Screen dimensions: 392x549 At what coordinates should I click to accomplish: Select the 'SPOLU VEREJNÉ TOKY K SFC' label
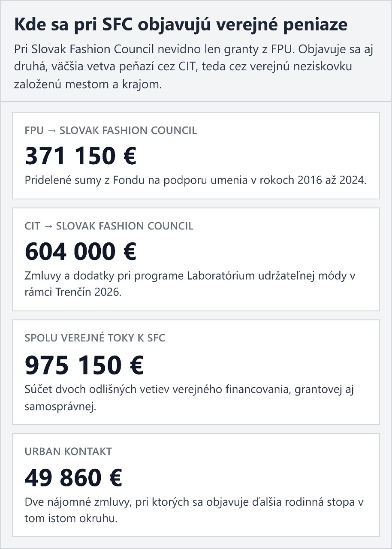pyautogui.click(x=95, y=338)
